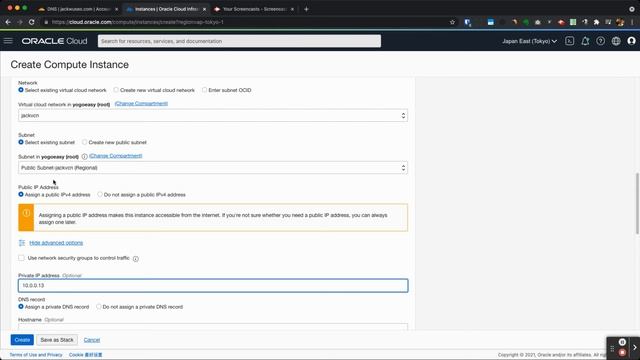Click the info icon next to network security groups

(x=136, y=259)
